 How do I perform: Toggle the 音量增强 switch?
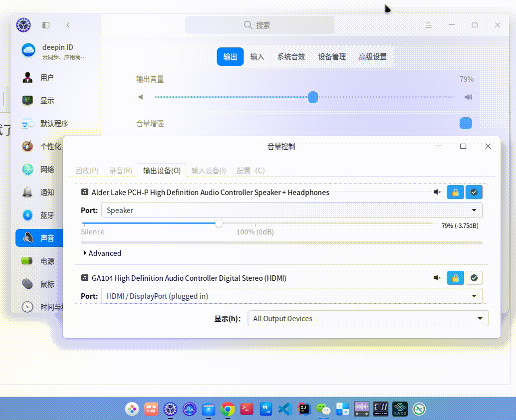pyautogui.click(x=461, y=123)
